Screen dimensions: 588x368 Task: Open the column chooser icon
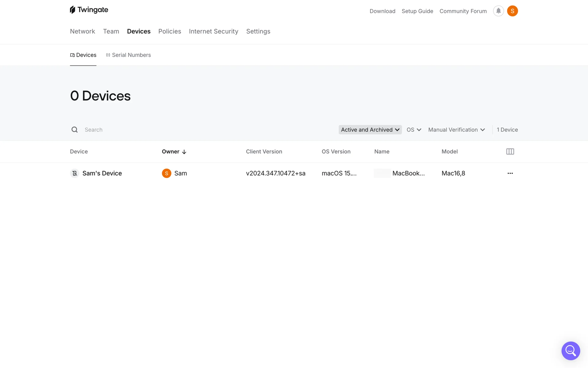pyautogui.click(x=510, y=151)
